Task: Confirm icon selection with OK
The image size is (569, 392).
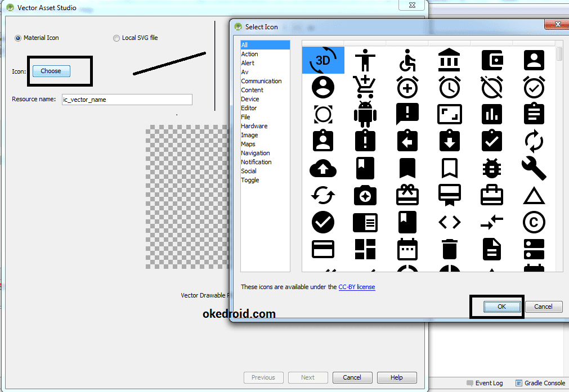Action: click(496, 307)
